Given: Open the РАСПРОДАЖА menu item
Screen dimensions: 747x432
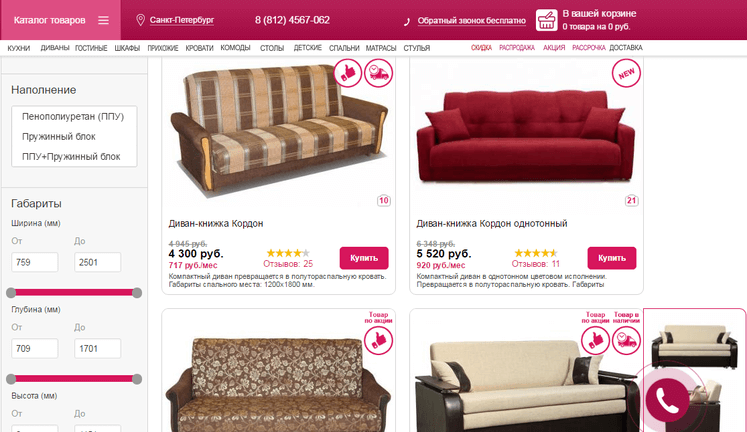Looking at the screenshot, I should (x=517, y=48).
